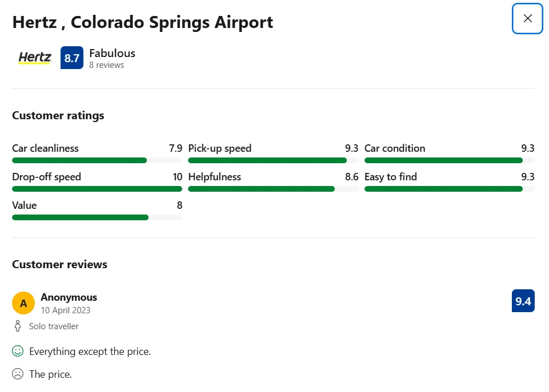Click the 9.4 review score badge
The height and width of the screenshot is (392, 549).
(523, 301)
